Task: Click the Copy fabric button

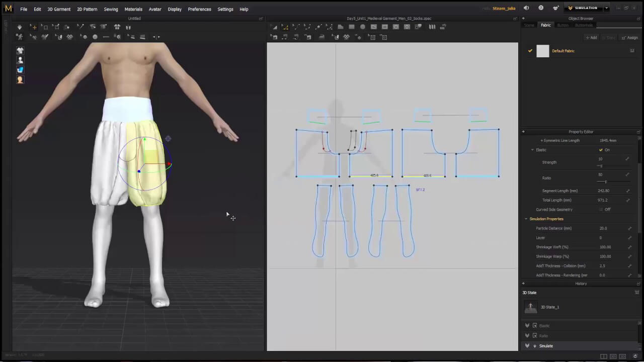Action: coord(609,38)
